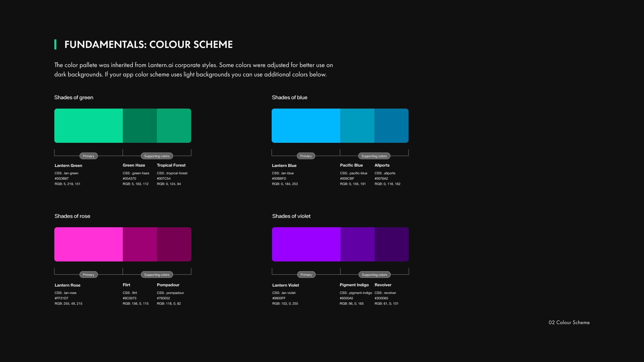Click Supporting colors badge under blue shades
644x362 pixels.
coord(374,156)
